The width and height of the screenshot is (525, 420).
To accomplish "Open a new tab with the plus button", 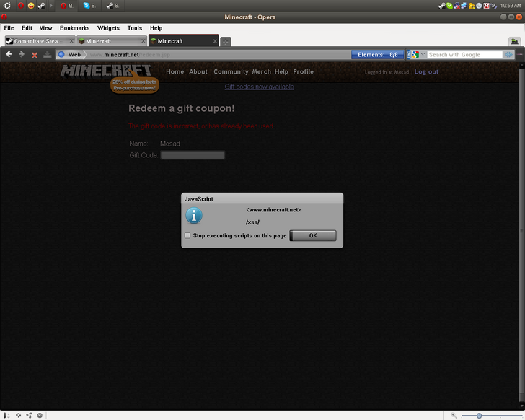I will 226,42.
